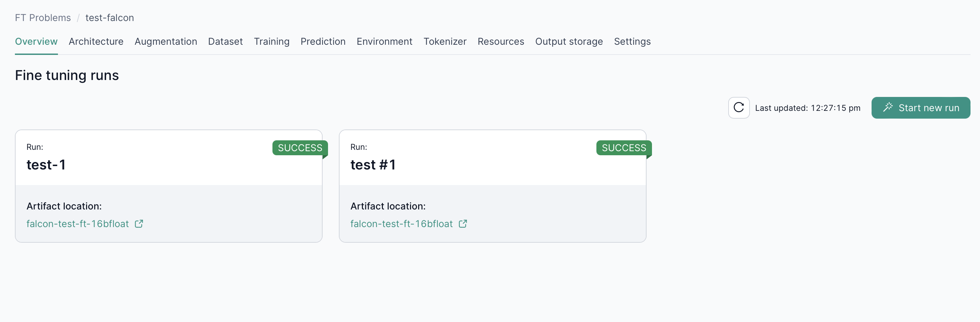Select the Overview tab
Screen dimensions: 980x322
[x=36, y=41]
